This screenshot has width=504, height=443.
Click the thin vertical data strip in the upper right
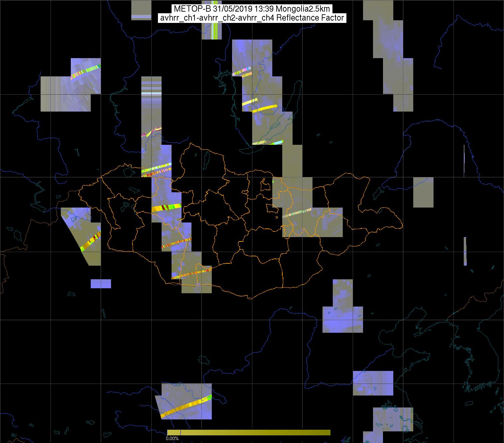point(464,160)
